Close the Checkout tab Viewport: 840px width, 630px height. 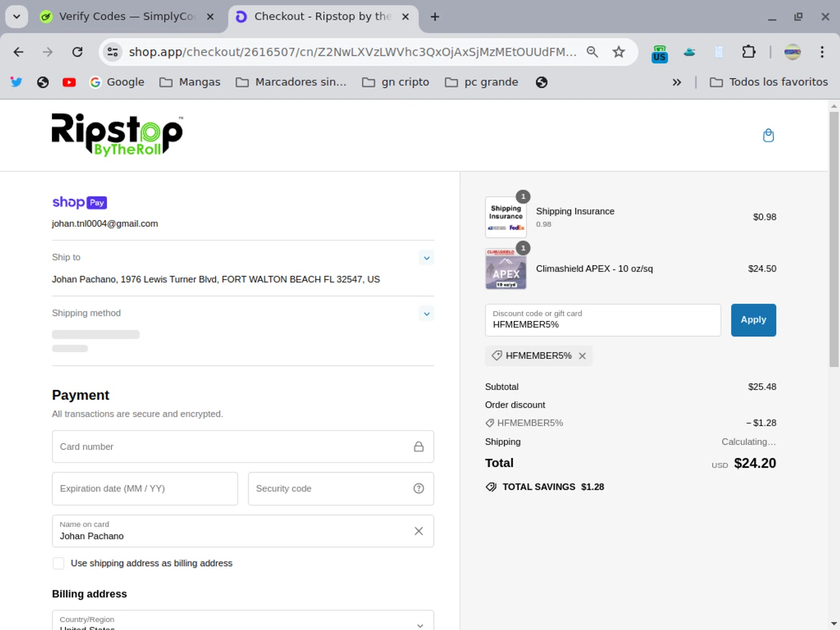[x=405, y=17]
